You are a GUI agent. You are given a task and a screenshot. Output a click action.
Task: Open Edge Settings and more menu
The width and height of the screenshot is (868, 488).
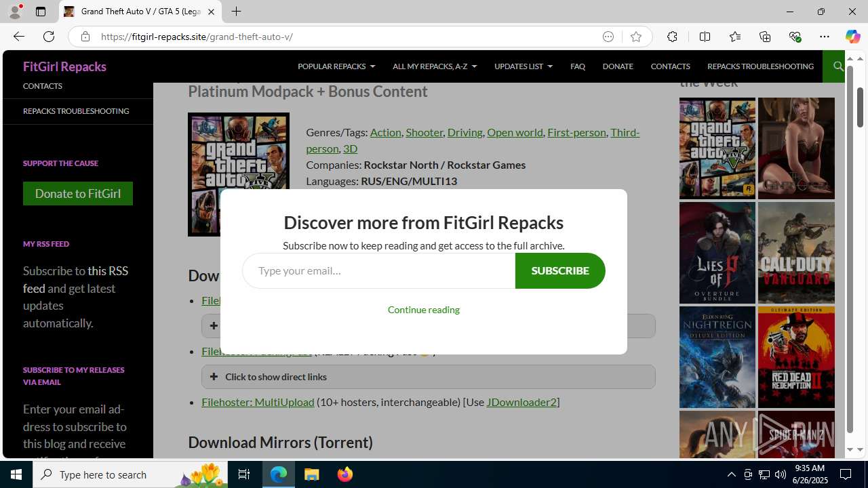coord(825,37)
